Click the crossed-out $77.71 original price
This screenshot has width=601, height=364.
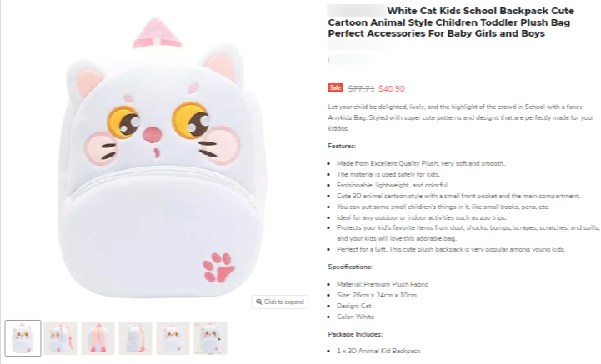[x=360, y=88]
